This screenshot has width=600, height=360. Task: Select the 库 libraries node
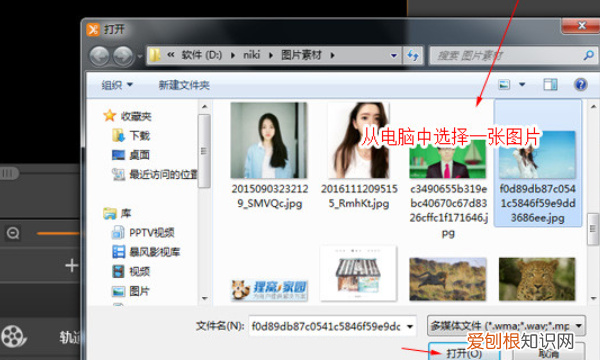[x=117, y=213]
